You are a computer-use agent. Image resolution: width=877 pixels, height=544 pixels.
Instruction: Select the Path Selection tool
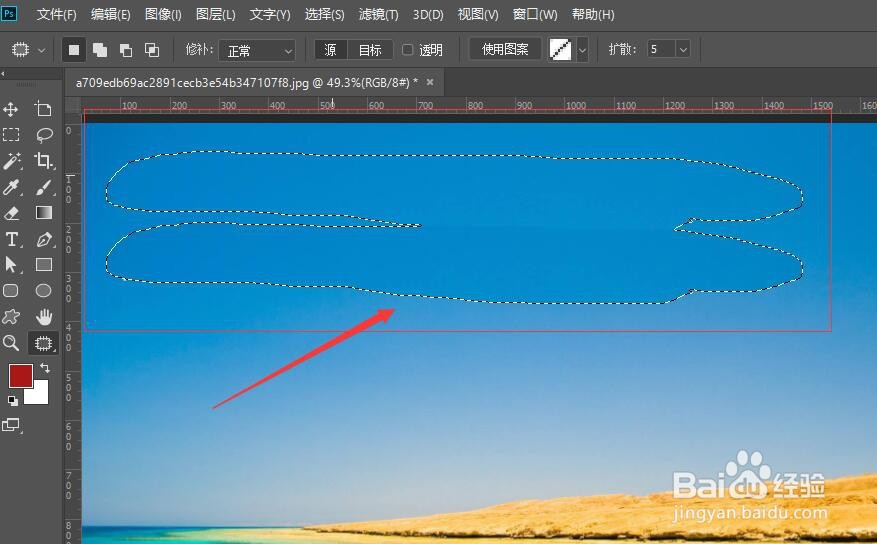coord(11,264)
